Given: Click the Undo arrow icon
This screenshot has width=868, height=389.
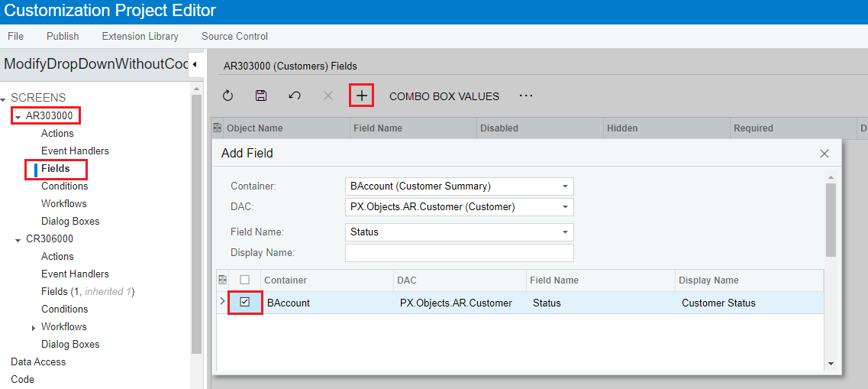Looking at the screenshot, I should [x=295, y=96].
